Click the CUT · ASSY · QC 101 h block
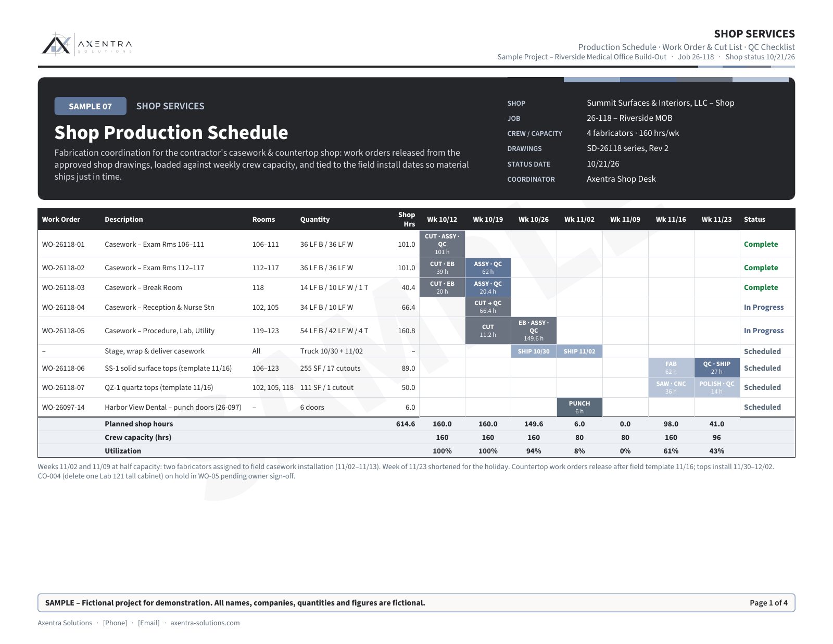 coord(442,244)
